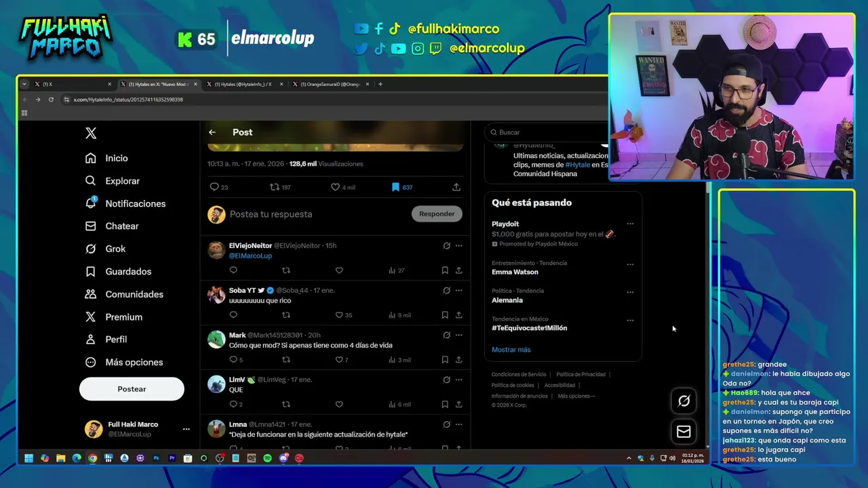Repost Mark's comment

[286, 359]
